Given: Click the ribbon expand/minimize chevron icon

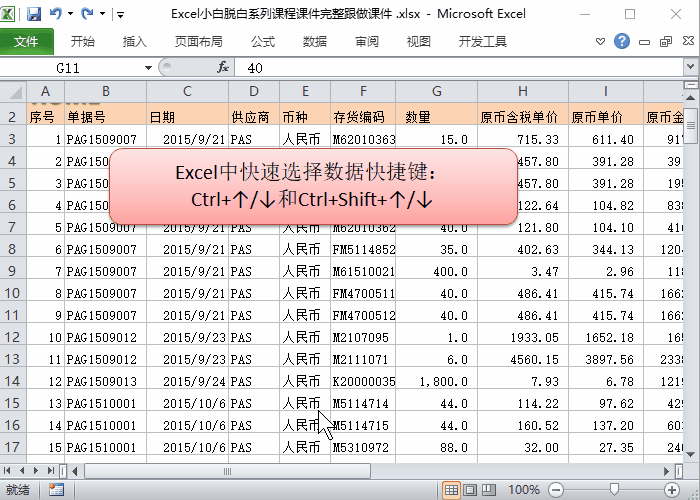Looking at the screenshot, I should 600,42.
